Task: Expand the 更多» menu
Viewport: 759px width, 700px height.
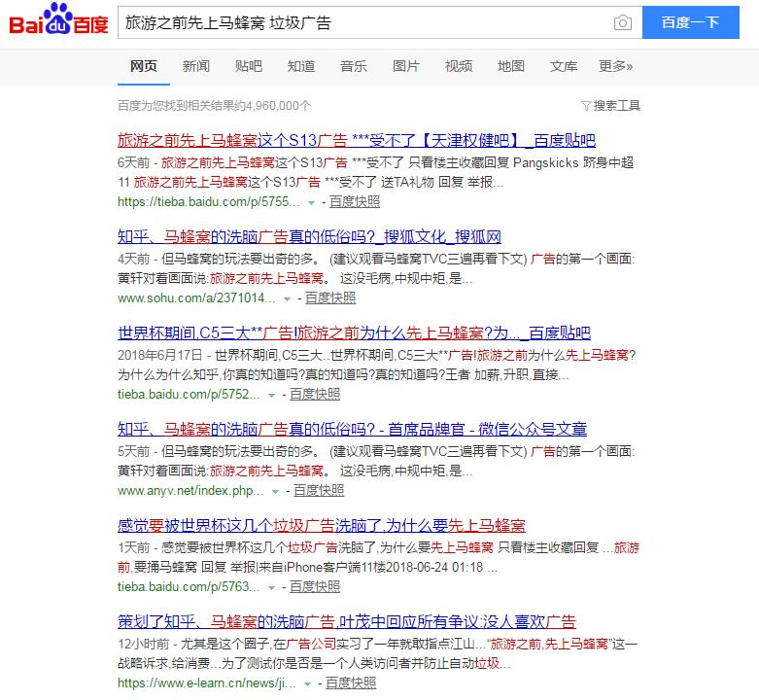Action: (x=616, y=66)
